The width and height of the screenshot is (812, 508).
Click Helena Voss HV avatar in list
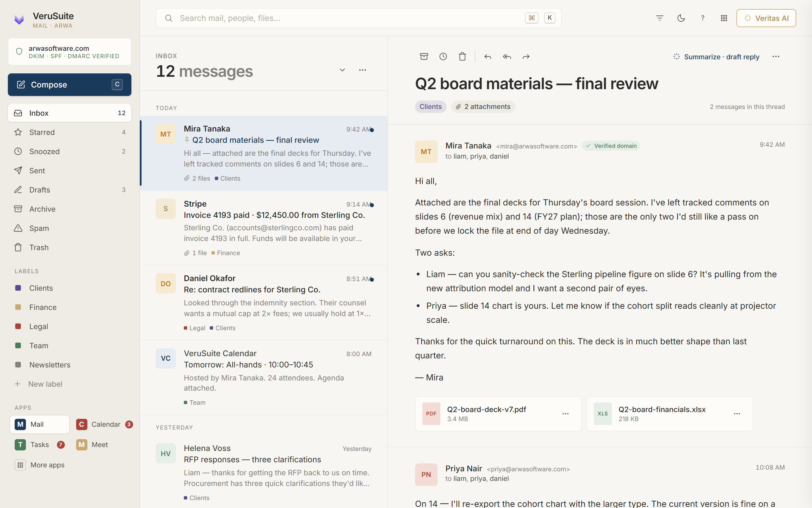pyautogui.click(x=166, y=453)
